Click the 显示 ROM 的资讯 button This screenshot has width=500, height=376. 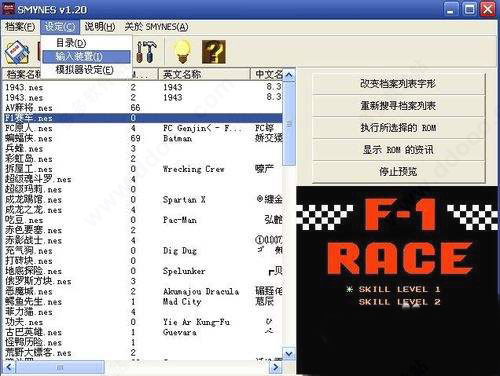(x=398, y=150)
